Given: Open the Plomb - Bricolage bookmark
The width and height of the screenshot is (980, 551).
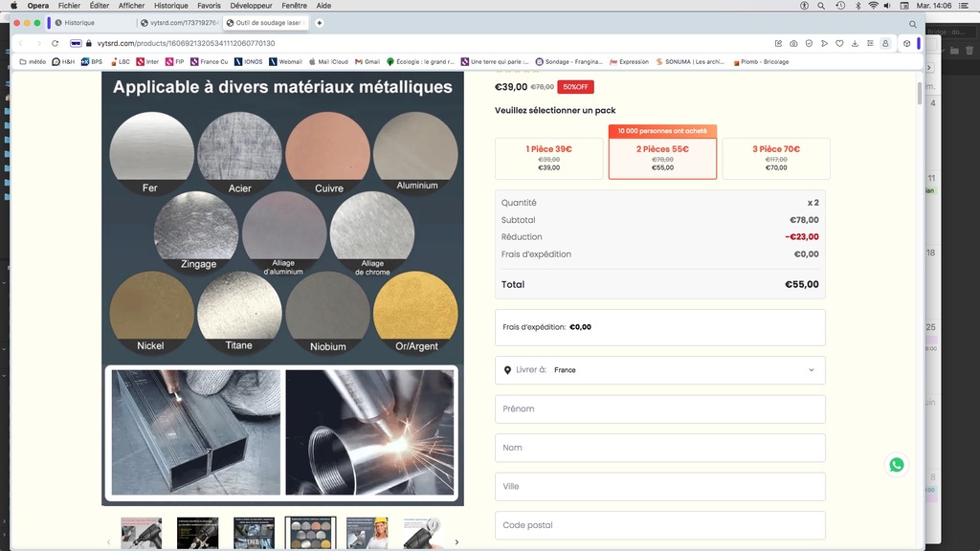Looking at the screenshot, I should (762, 62).
